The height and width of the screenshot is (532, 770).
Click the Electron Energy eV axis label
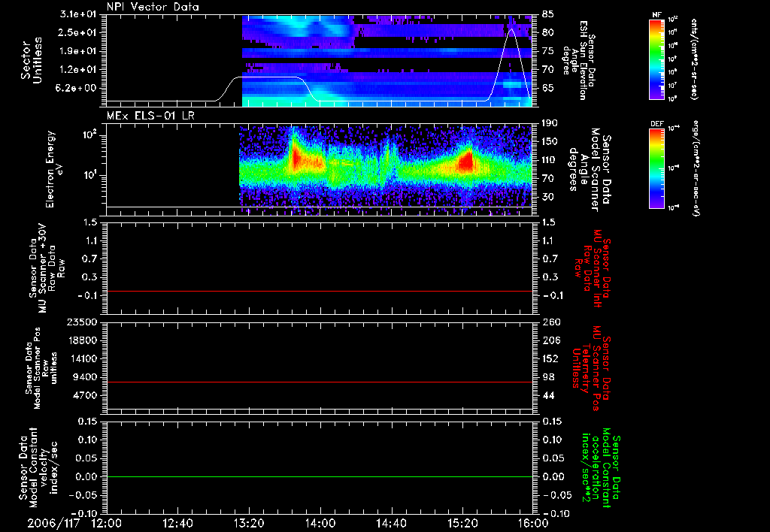click(x=54, y=169)
